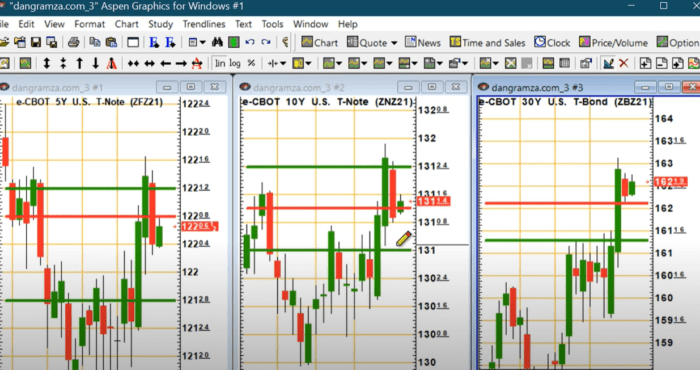700x370 pixels.
Task: Click the horizontal compress arrows icon
Action: pyautogui.click(x=133, y=64)
